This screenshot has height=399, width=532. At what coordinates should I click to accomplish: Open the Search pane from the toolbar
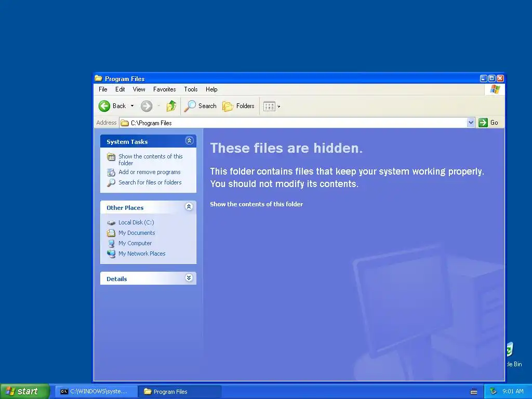click(200, 106)
